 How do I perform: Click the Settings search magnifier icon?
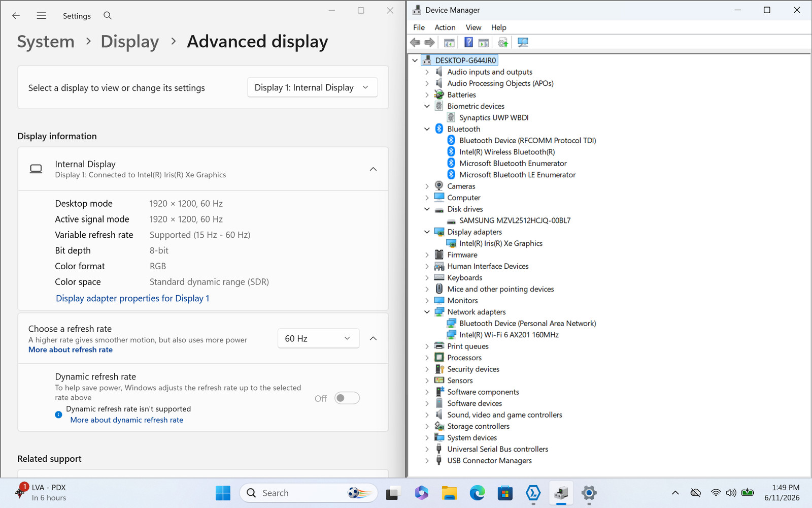[x=108, y=16]
